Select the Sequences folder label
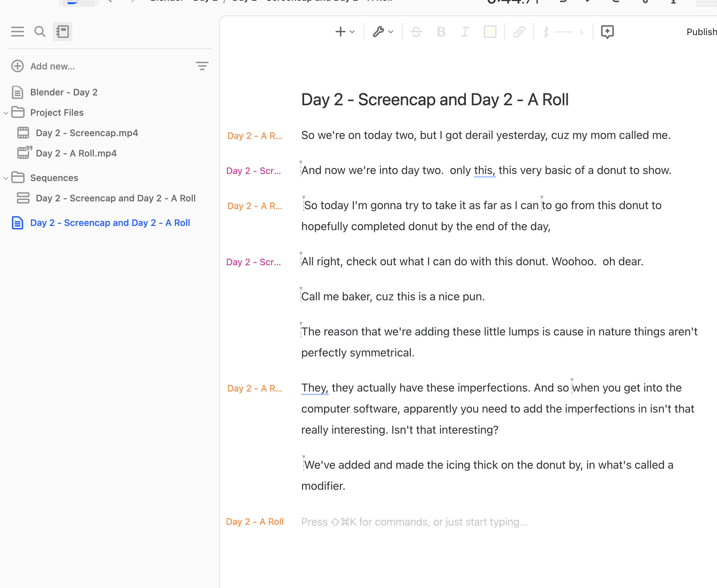This screenshot has width=717, height=588. [x=54, y=178]
